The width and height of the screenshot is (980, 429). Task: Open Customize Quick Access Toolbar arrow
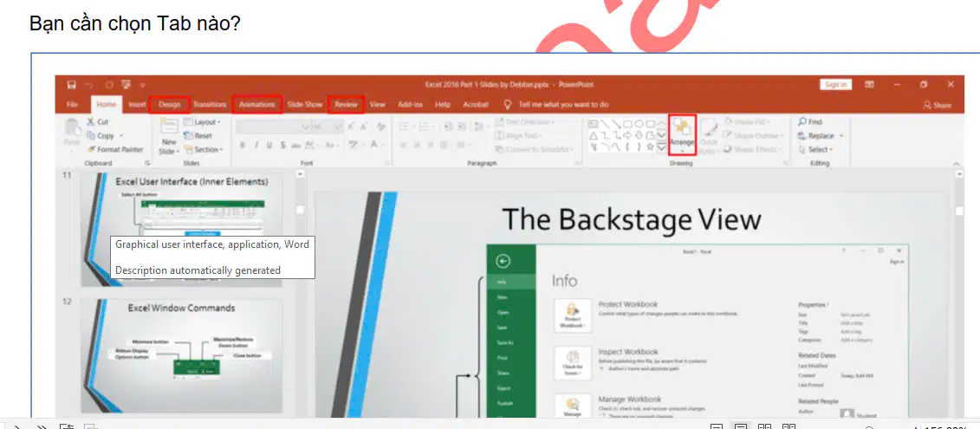(142, 85)
